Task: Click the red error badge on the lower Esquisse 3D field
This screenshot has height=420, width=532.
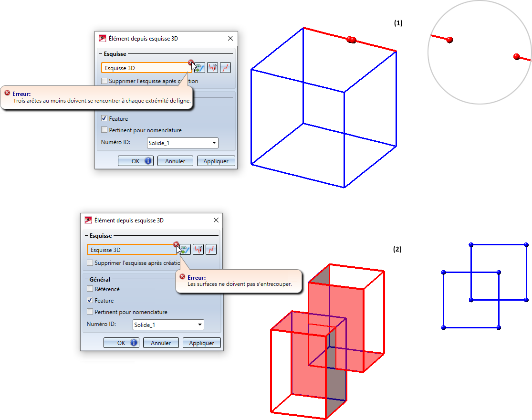Action: (176, 244)
